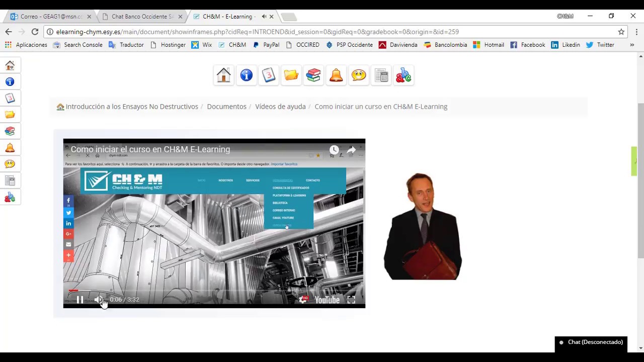Click the calculator sheet icon in the sidebar
The image size is (644, 362).
tap(10, 180)
